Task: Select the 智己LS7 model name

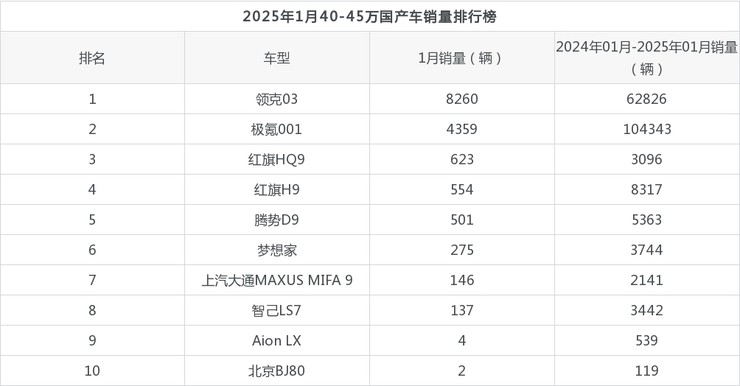Action: pyautogui.click(x=277, y=310)
